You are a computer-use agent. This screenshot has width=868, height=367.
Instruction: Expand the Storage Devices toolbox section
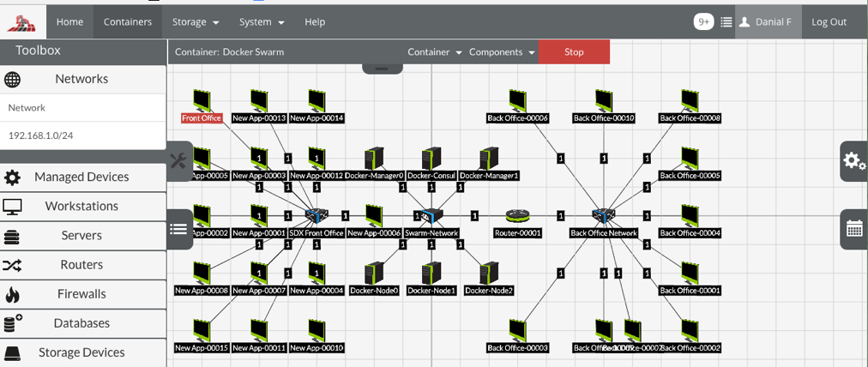coord(83,353)
